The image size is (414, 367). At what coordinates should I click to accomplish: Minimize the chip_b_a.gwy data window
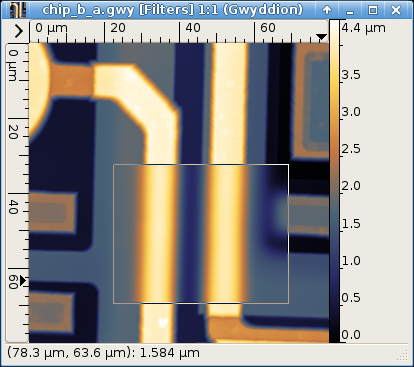pos(350,10)
